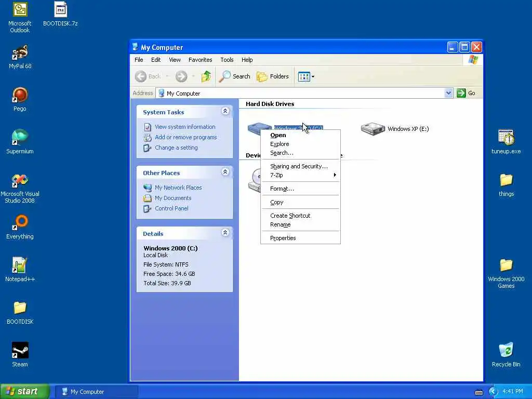Open My Documents link

[x=173, y=198]
